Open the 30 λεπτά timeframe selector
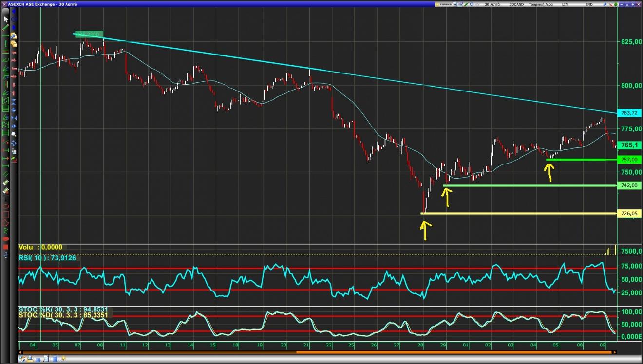This screenshot has height=364, width=643. 492,4
